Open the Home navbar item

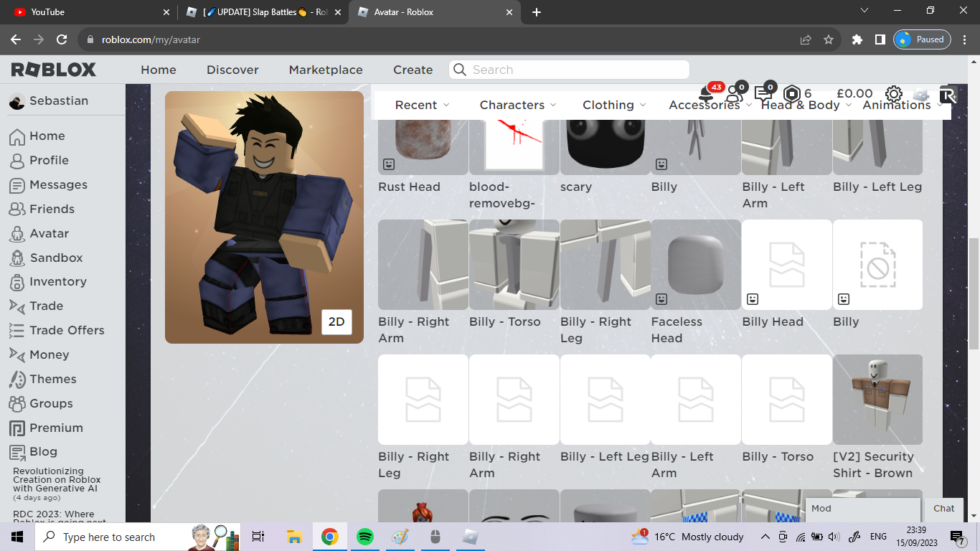pyautogui.click(x=159, y=70)
